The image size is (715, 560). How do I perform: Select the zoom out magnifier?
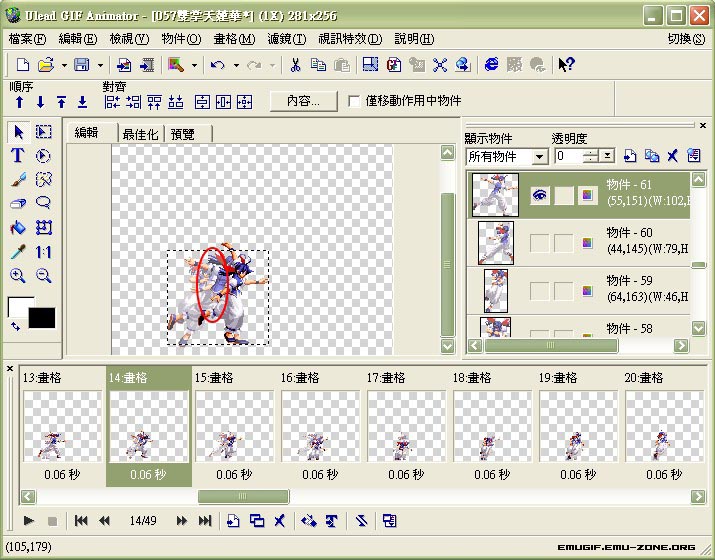[x=44, y=275]
